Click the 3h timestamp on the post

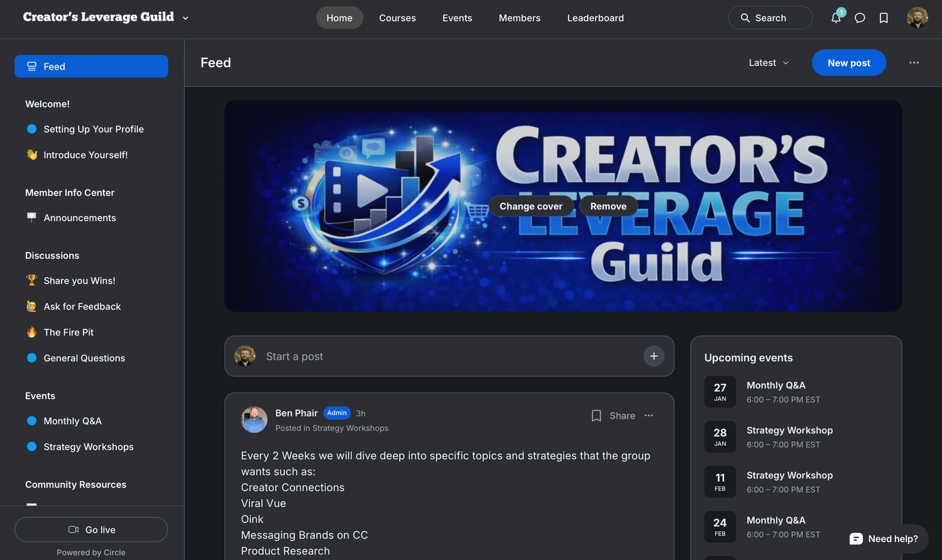360,414
